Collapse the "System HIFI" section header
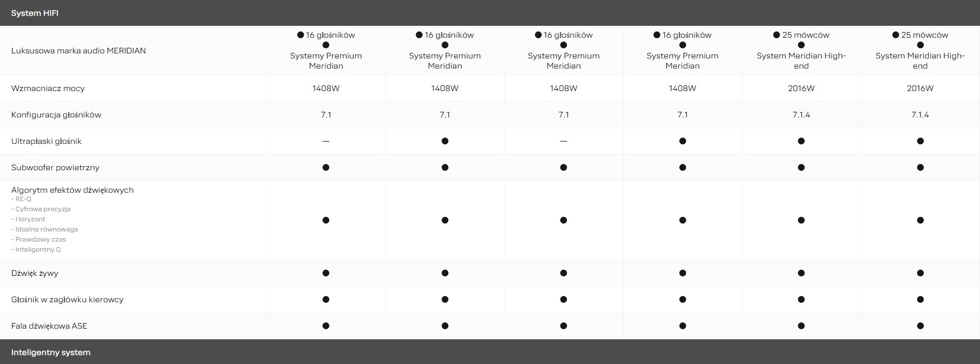The image size is (980, 364). point(35,13)
